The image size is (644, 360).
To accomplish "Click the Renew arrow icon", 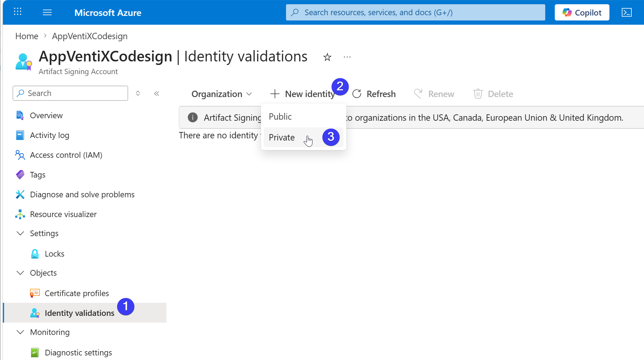I will pyautogui.click(x=418, y=94).
